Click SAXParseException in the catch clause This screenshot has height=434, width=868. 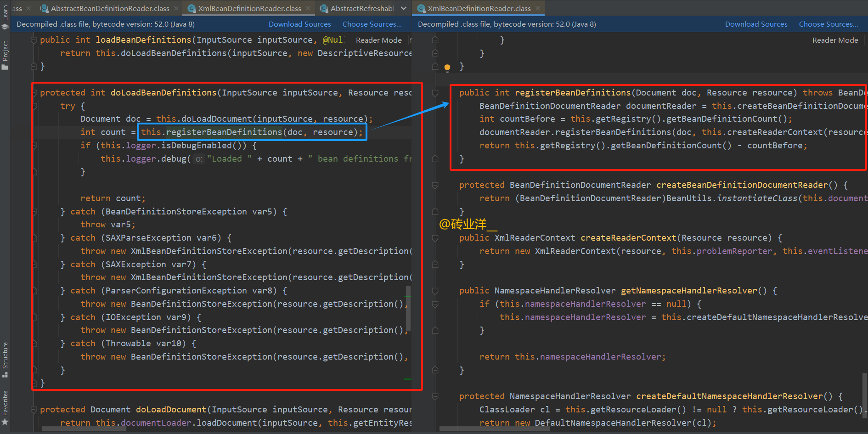(x=148, y=238)
